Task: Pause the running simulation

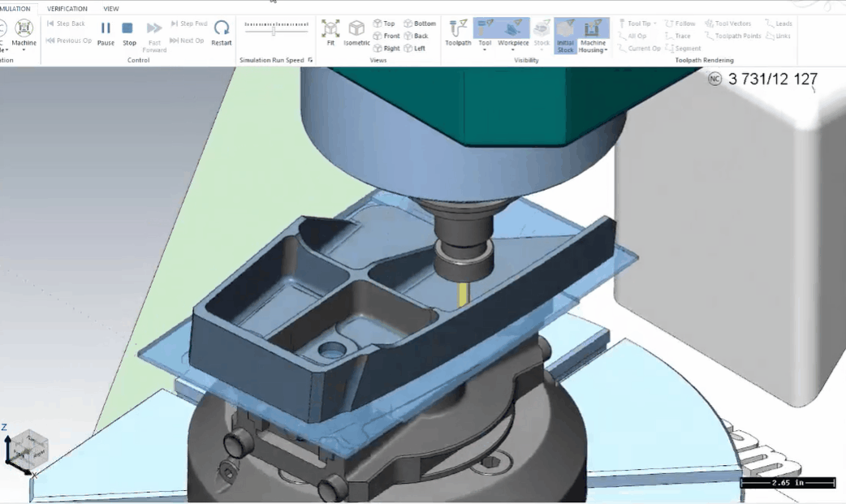Action: 106,32
